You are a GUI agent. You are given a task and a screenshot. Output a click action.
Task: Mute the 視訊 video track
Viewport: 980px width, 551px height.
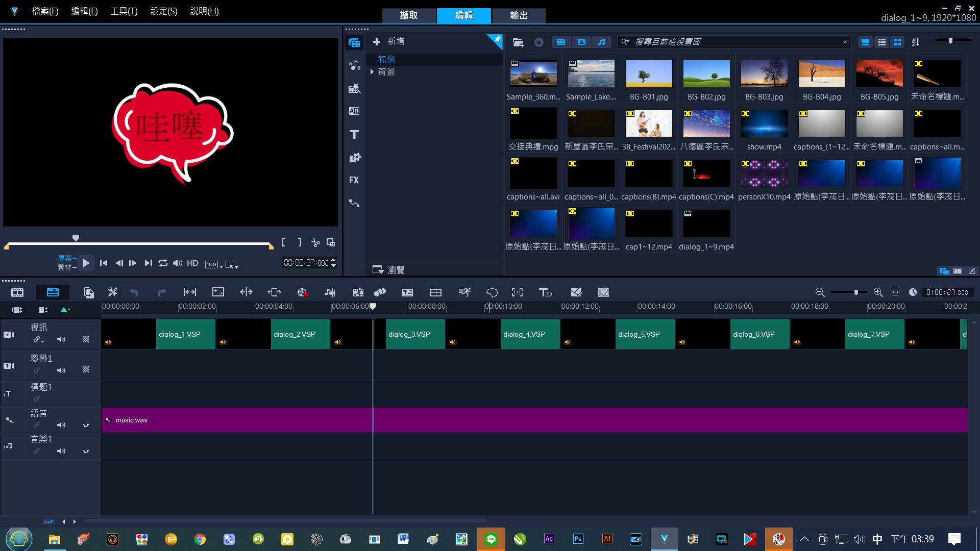(61, 340)
